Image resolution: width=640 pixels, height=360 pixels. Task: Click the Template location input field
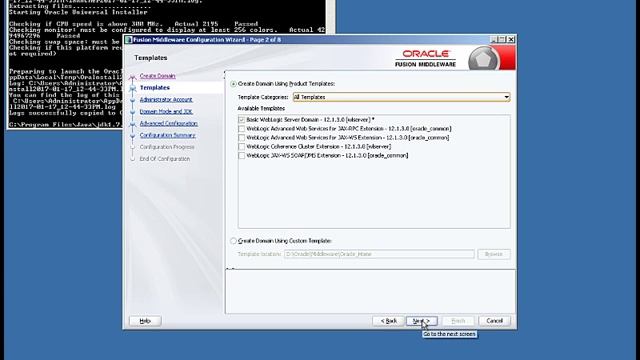point(379,254)
